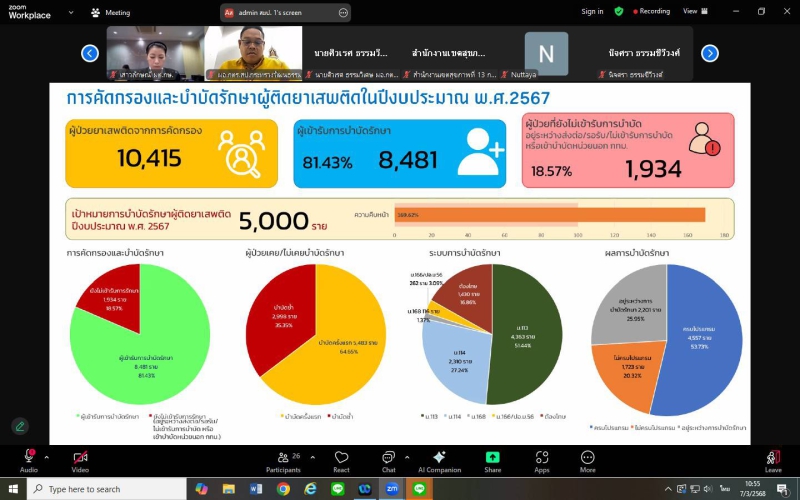The height and width of the screenshot is (500, 800).
Task: Click the Sign in link
Action: pyautogui.click(x=592, y=11)
